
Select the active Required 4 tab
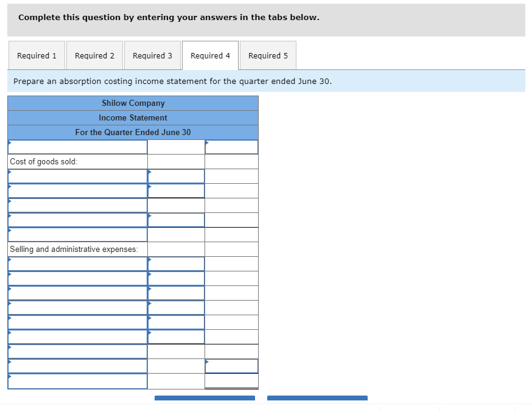coord(210,55)
